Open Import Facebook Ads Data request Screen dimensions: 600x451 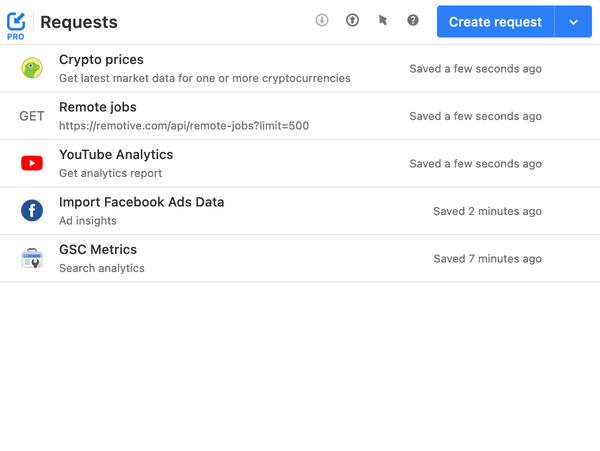coord(141,202)
